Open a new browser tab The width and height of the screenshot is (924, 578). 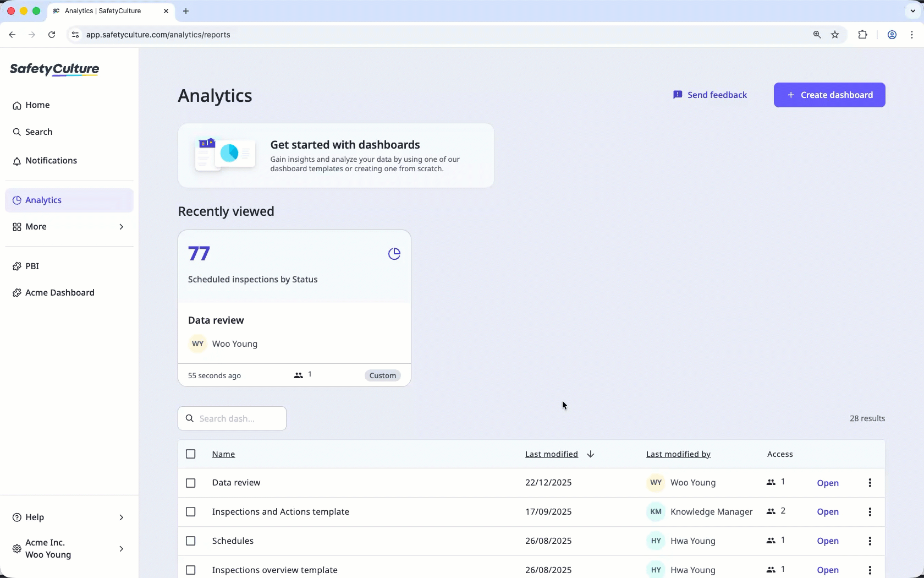pyautogui.click(x=186, y=11)
